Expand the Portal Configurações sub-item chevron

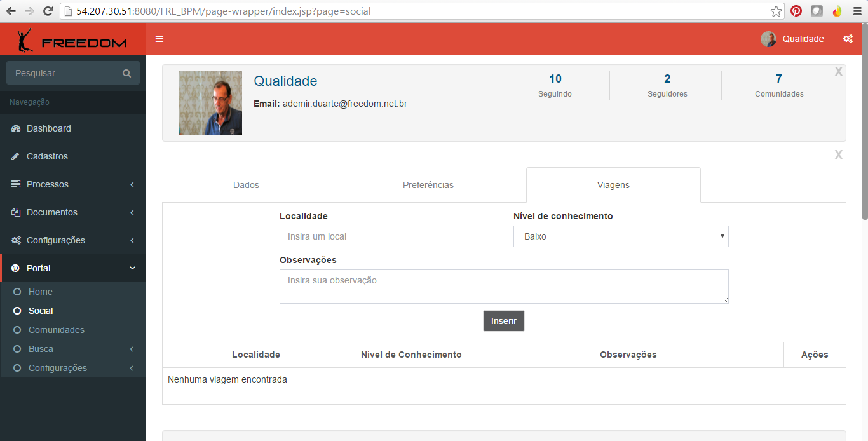132,368
